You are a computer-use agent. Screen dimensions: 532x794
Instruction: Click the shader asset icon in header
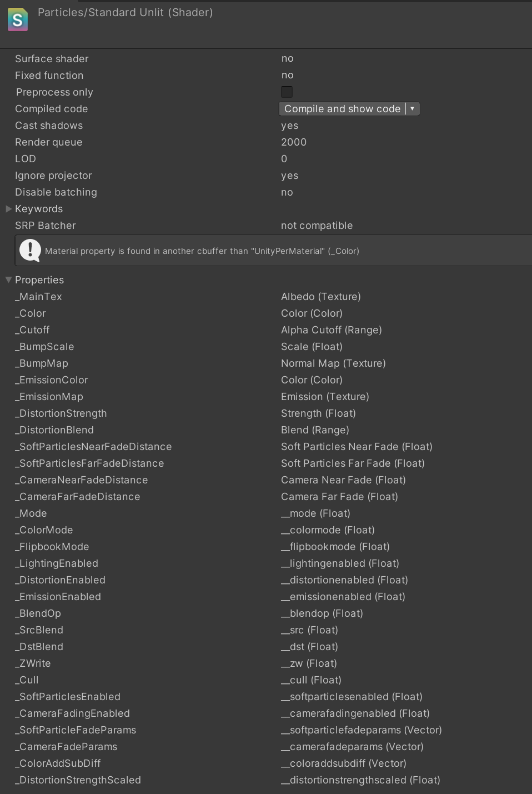tap(18, 19)
